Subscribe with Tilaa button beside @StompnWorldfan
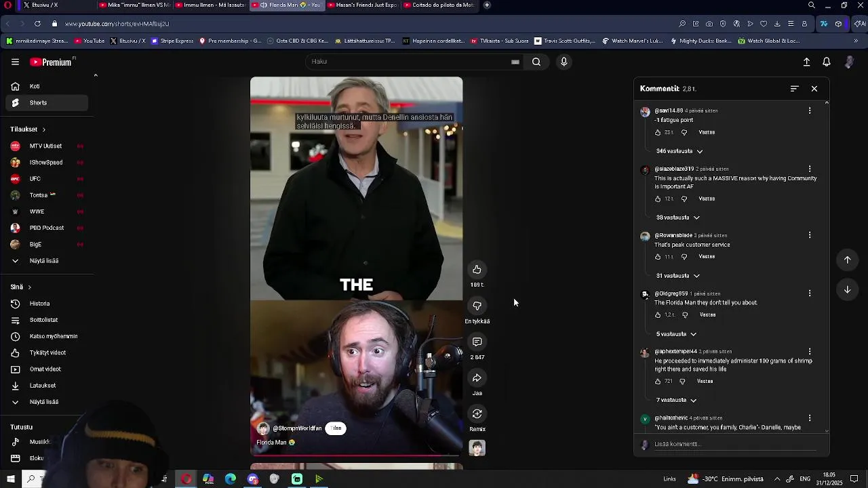The width and height of the screenshot is (868, 488). coord(336,428)
